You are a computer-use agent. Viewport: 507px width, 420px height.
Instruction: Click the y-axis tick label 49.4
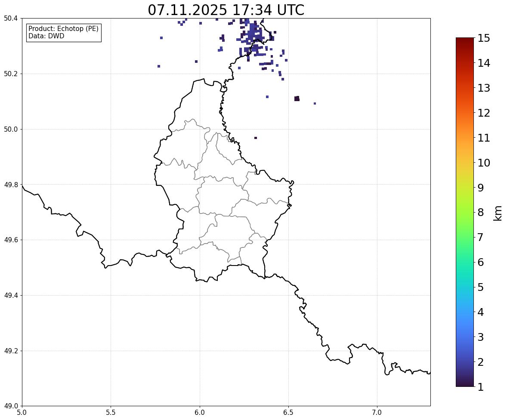point(11,295)
